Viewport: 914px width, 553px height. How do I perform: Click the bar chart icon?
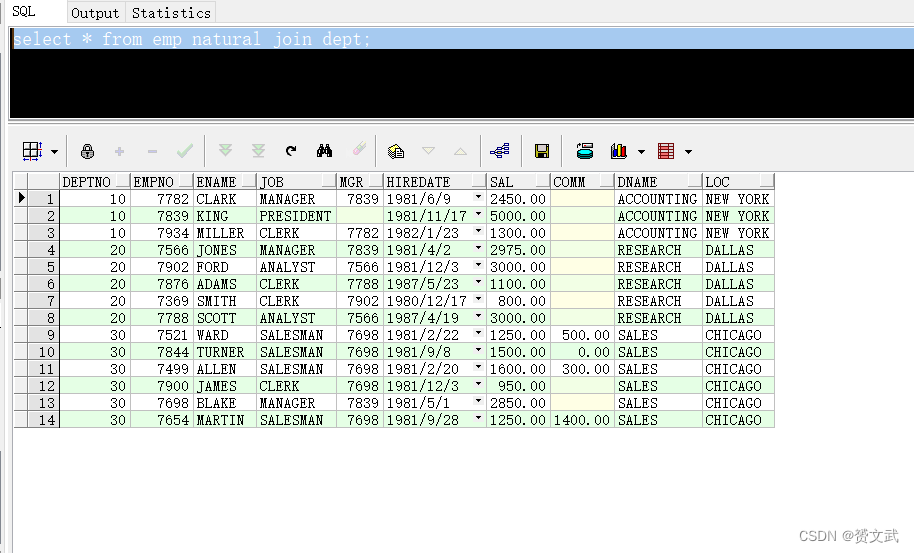619,151
